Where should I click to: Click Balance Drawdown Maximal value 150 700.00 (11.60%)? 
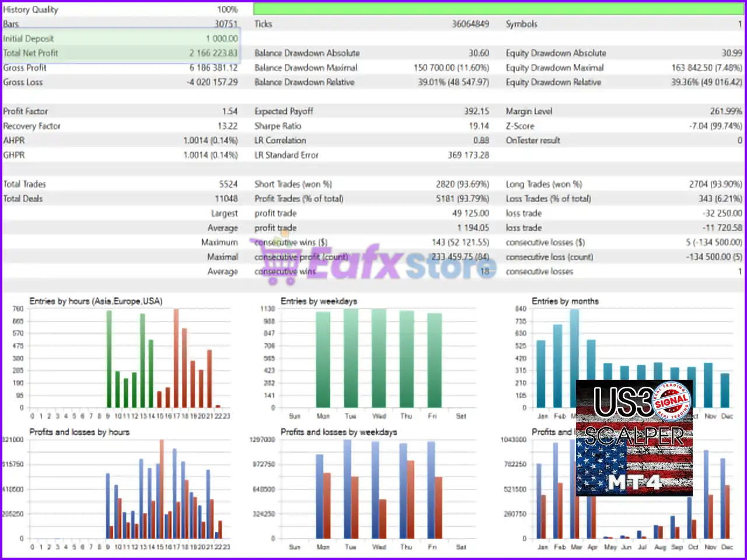tap(451, 68)
